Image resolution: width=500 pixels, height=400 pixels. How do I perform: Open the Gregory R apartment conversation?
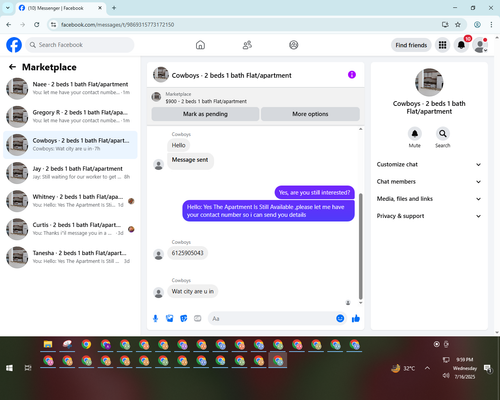[x=70, y=116]
